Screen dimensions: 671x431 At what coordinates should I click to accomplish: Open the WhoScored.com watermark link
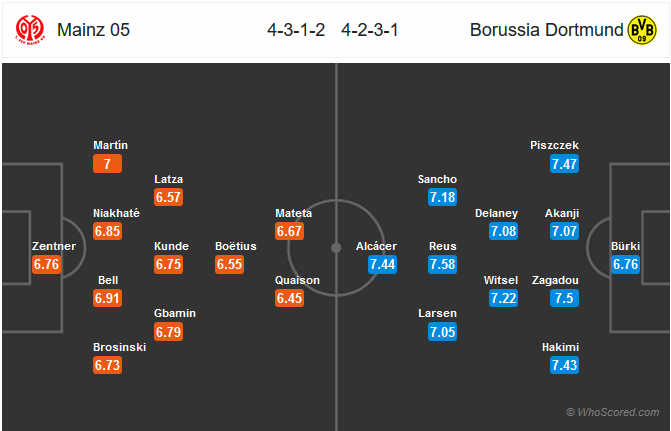coord(612,412)
